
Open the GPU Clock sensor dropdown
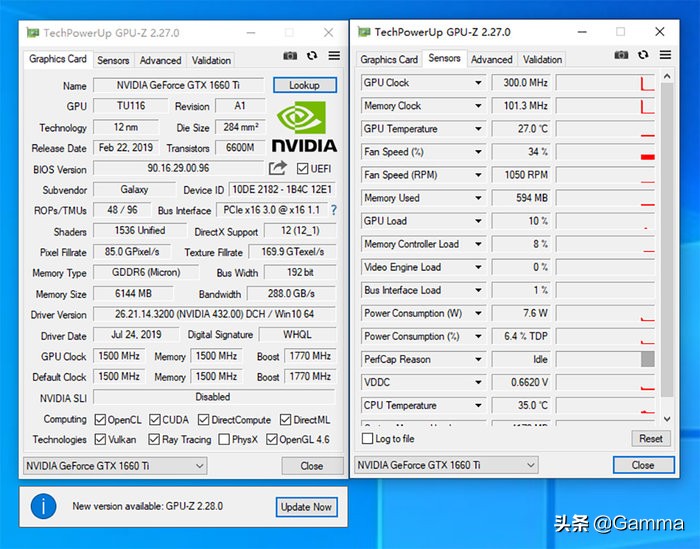(478, 83)
